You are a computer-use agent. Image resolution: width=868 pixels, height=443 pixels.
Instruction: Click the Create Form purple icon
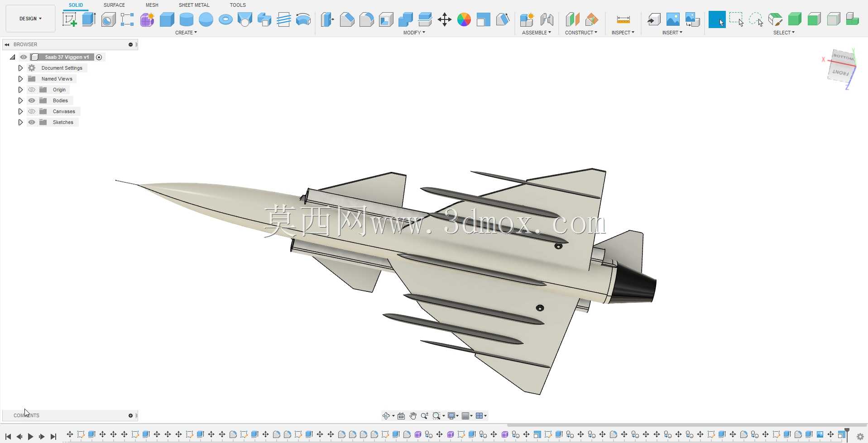(147, 19)
